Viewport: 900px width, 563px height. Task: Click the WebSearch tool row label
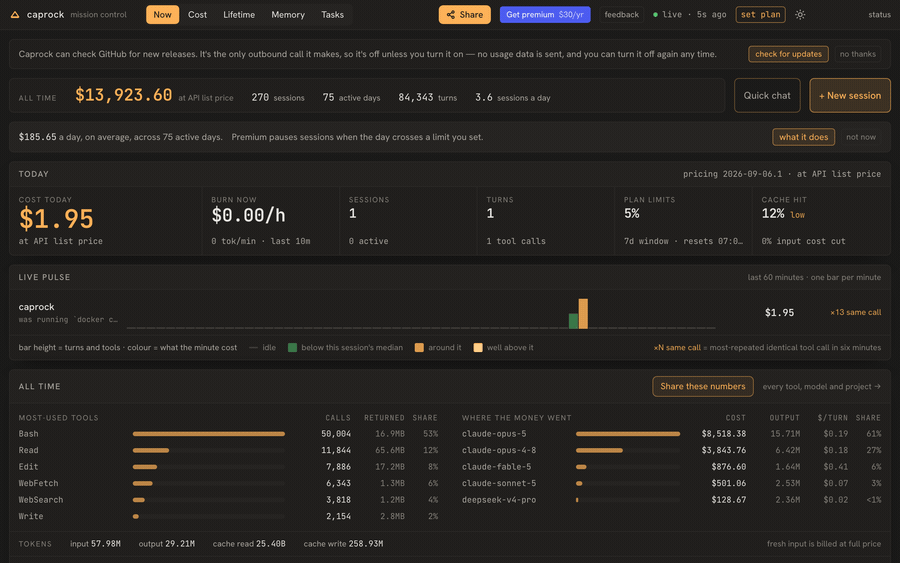click(41, 500)
